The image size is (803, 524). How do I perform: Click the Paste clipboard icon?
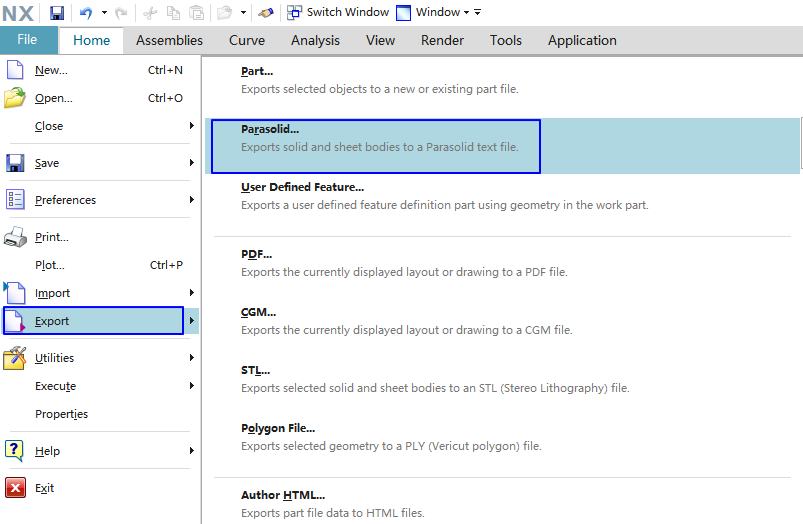[197, 12]
